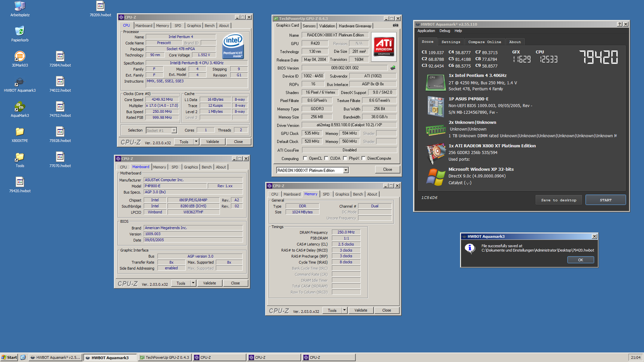The image size is (644, 362).
Task: Click the Core Speed value field
Action: click(162, 100)
